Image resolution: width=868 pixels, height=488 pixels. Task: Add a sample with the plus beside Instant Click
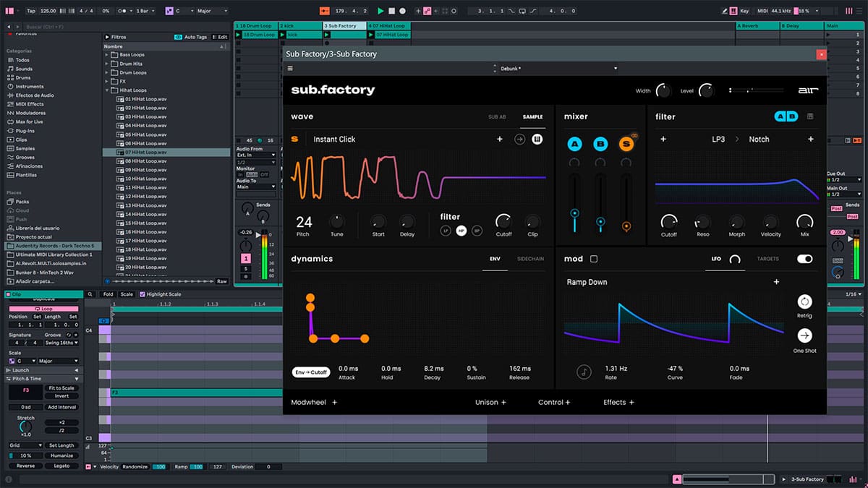[x=499, y=139]
